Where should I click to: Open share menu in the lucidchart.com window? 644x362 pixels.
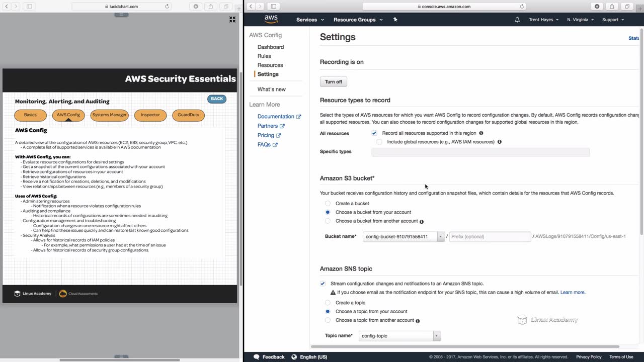(x=211, y=7)
